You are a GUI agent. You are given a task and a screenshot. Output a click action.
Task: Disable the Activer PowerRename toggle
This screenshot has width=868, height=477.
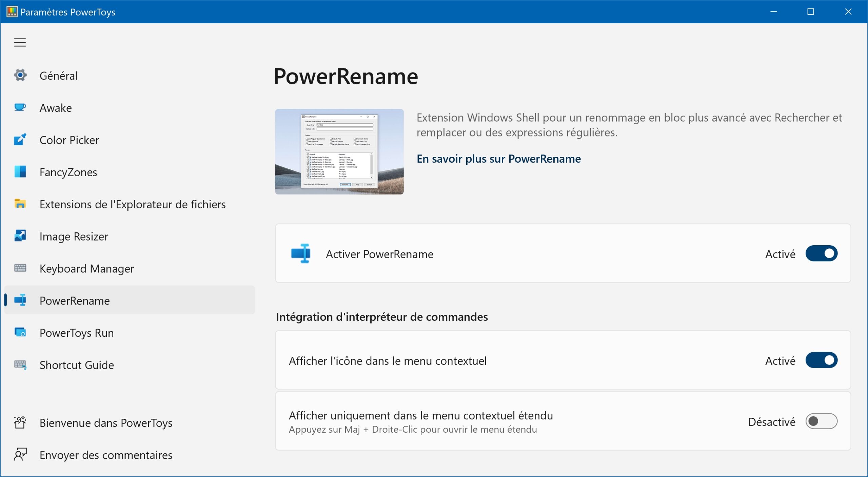pos(821,253)
